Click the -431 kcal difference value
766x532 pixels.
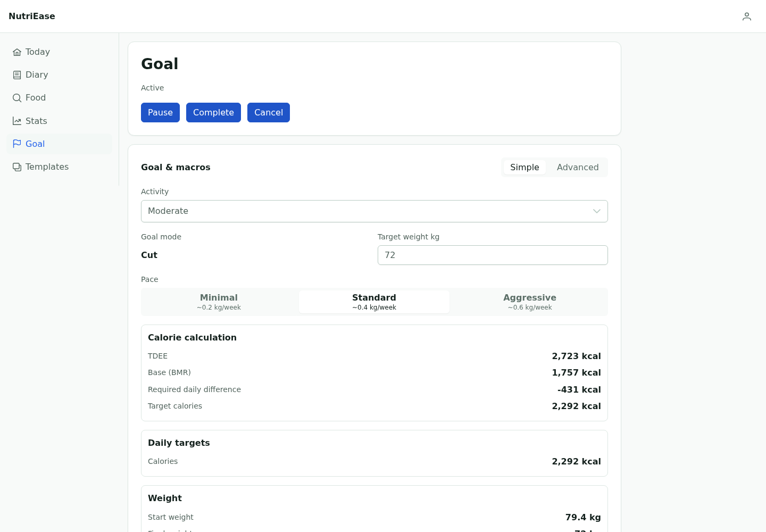pyautogui.click(x=579, y=390)
